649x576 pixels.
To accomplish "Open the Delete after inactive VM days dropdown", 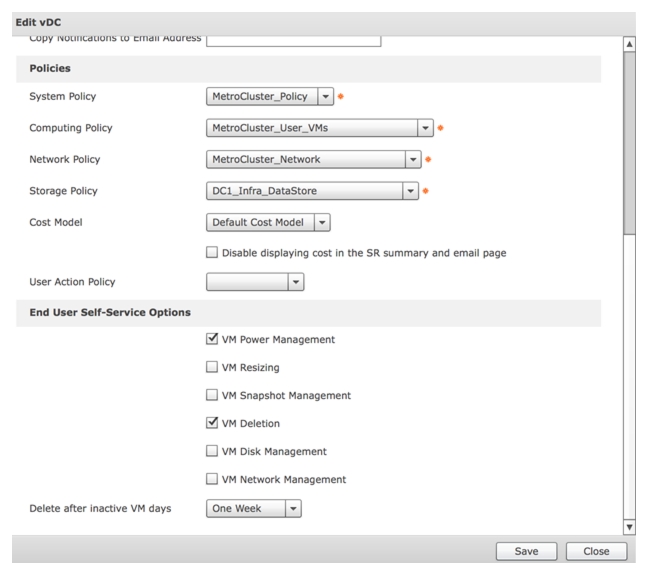I will 254,509.
